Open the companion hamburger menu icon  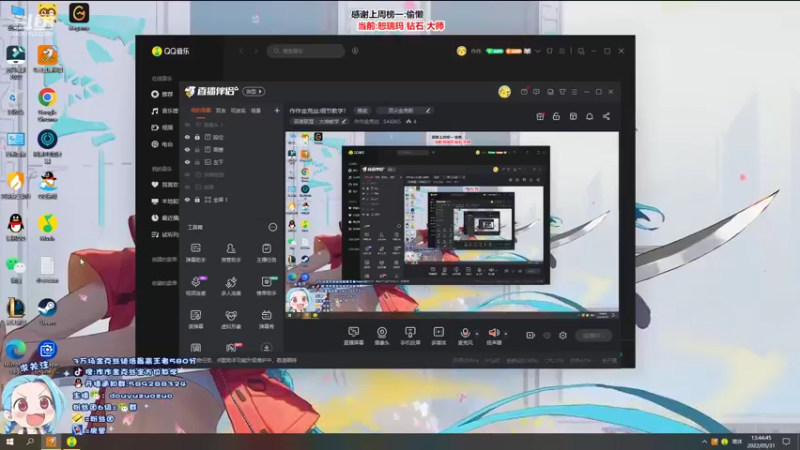tap(574, 92)
